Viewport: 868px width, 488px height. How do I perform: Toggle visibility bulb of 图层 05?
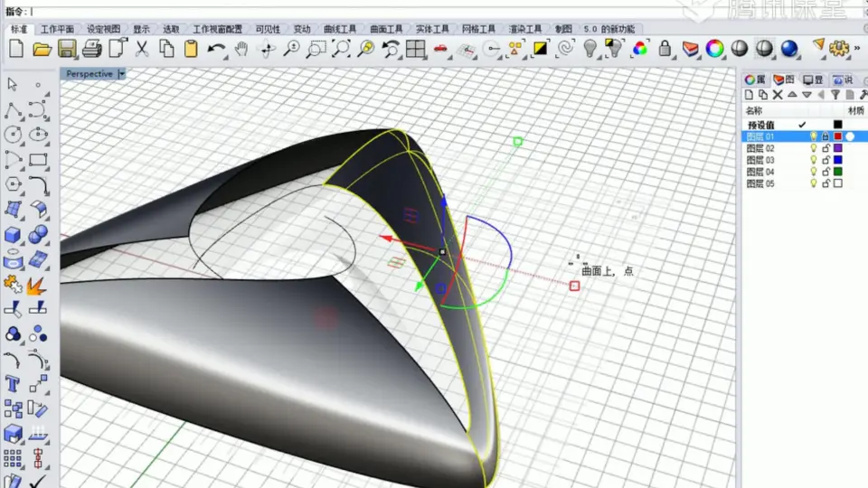(813, 183)
